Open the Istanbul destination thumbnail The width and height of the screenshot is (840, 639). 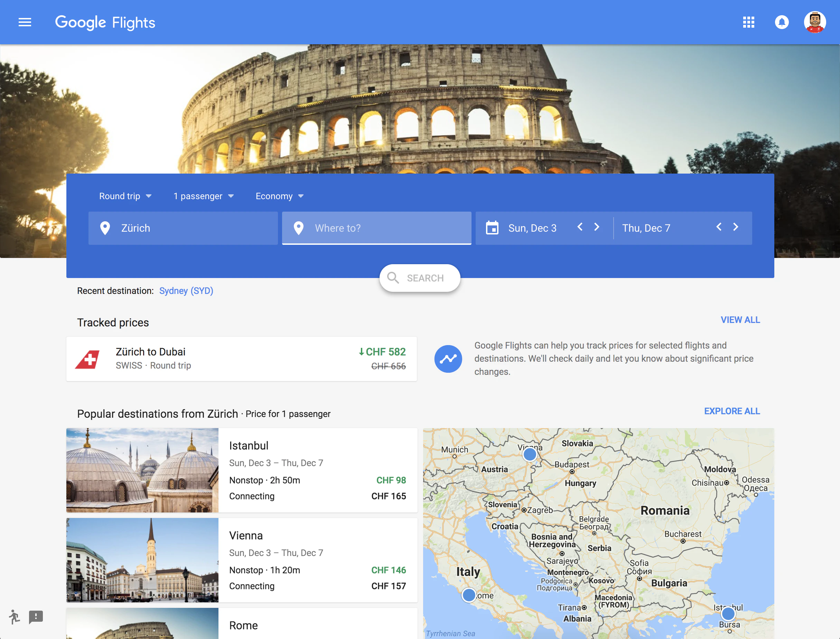(142, 470)
